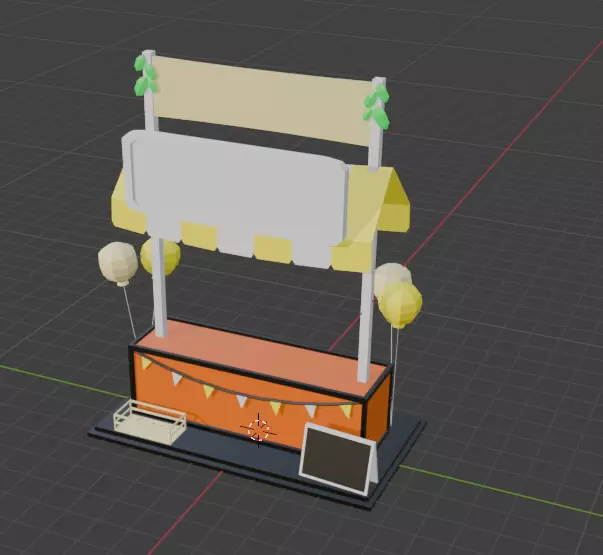Select the orange counter front panel
The height and width of the screenshot is (555, 603).
(246, 400)
